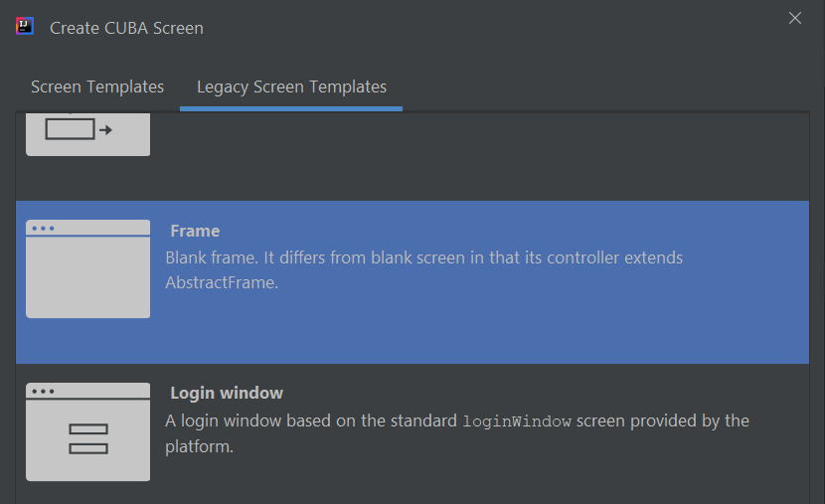Click the bold Frame title
This screenshot has height=504, width=825.
coord(195,231)
